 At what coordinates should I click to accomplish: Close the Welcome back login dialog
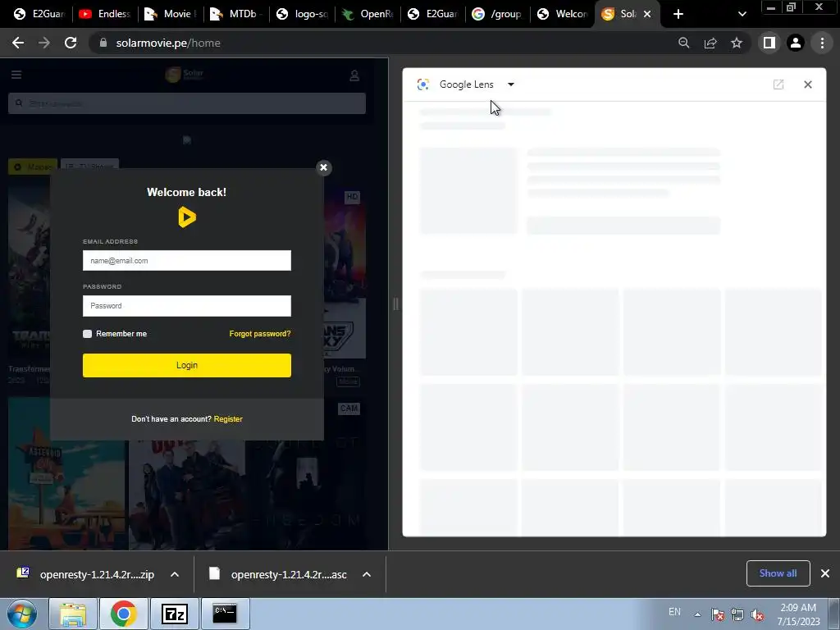(x=323, y=167)
